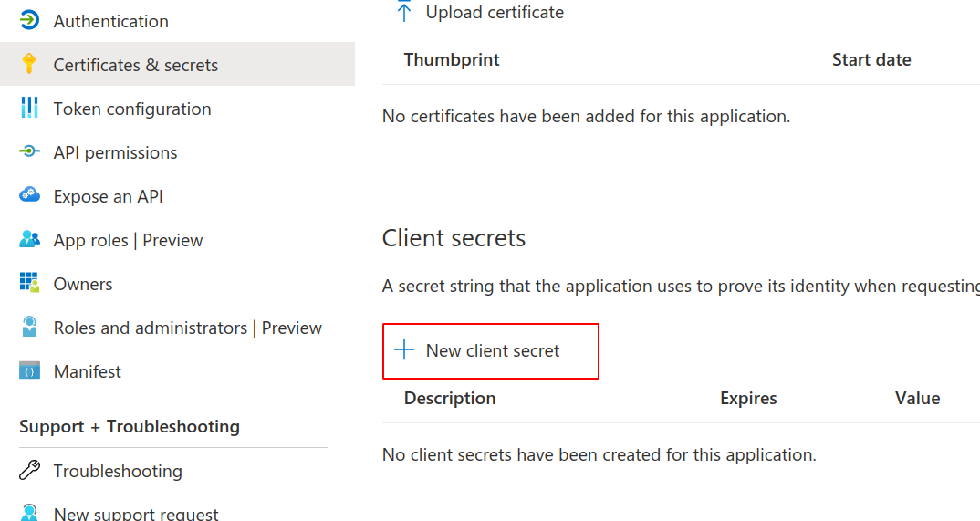The width and height of the screenshot is (980, 521).
Task: Click the plus icon for new client secret
Action: (403, 350)
